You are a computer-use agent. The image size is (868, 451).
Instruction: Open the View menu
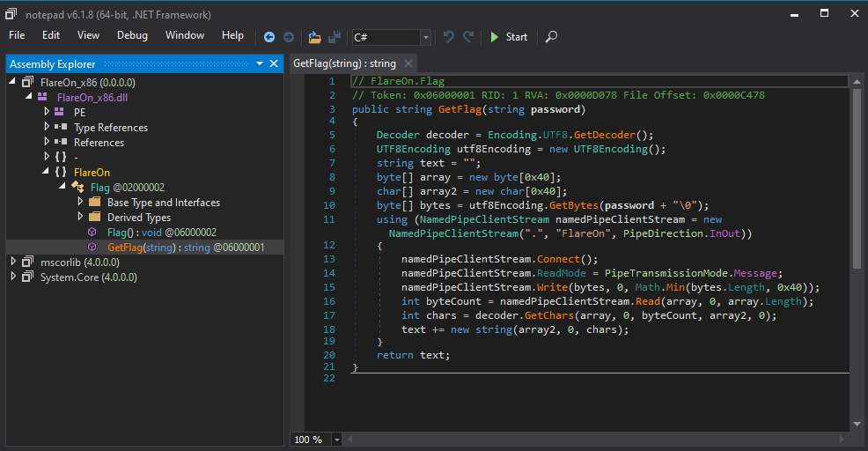[x=88, y=35]
